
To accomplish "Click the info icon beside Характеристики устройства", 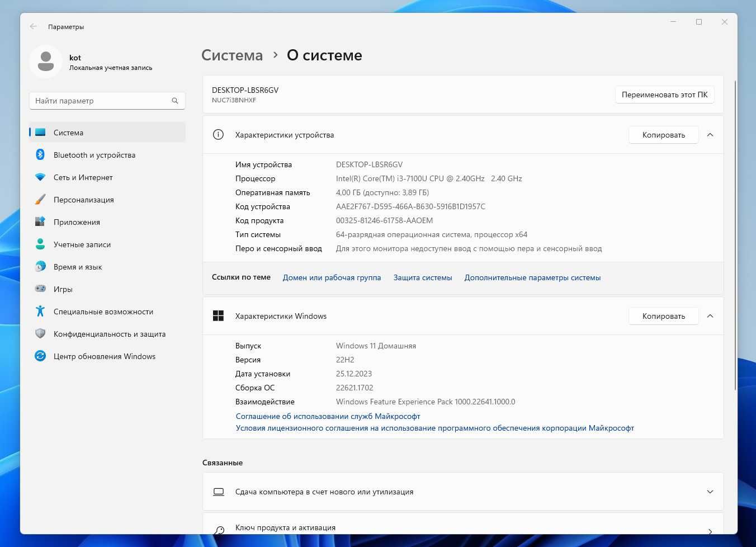I will click(219, 135).
